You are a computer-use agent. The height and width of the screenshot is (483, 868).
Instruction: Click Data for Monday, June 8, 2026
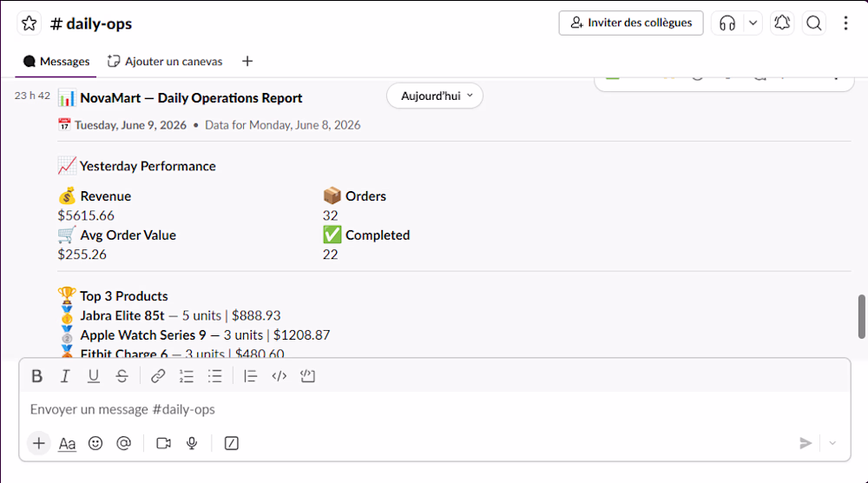(x=282, y=125)
